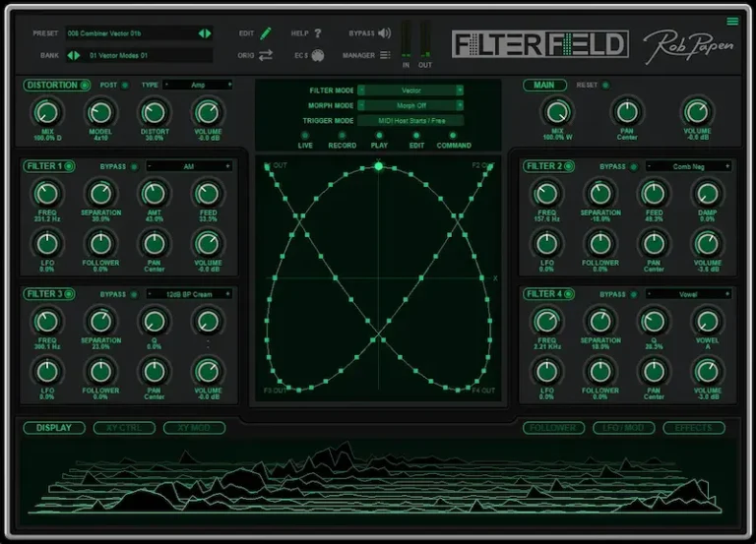
Task: Select the XY CTRL tab
Action: pos(124,428)
